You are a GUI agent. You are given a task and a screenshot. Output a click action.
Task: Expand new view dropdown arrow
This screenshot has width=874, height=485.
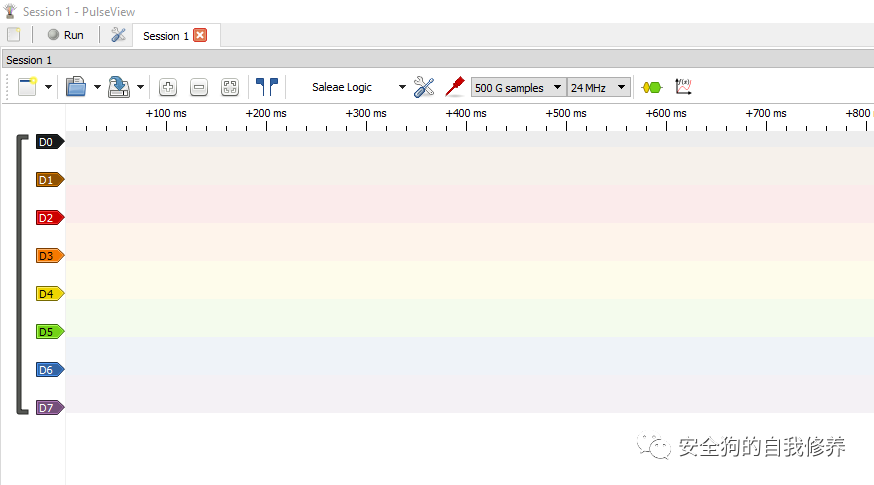pos(48,87)
